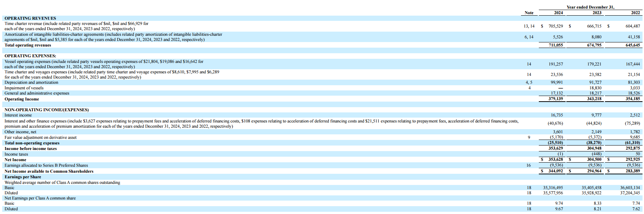Click 'Earnings allocated to Series B Preferred Shares'

46,166
